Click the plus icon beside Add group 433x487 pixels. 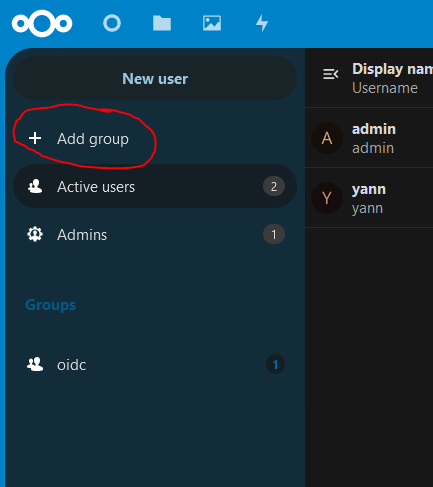[35, 138]
